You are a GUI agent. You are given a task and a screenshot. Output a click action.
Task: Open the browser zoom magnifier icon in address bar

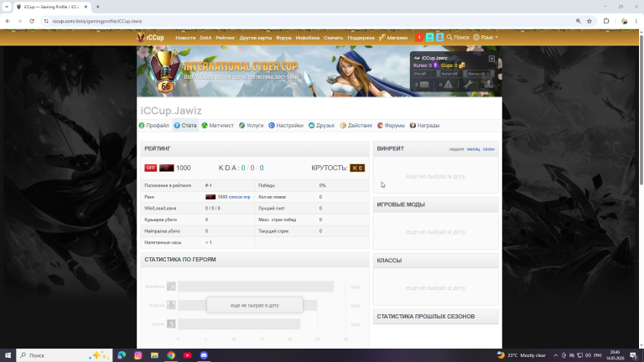[x=579, y=21]
